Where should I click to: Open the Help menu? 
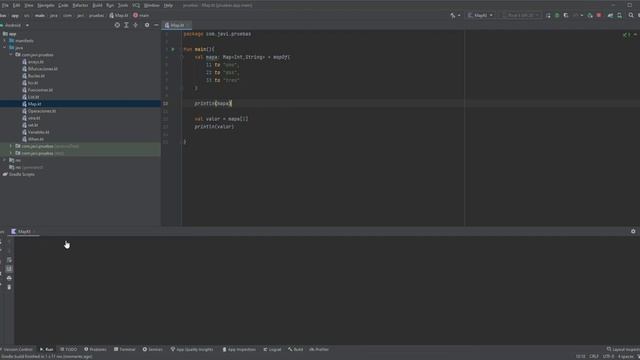pos(168,5)
